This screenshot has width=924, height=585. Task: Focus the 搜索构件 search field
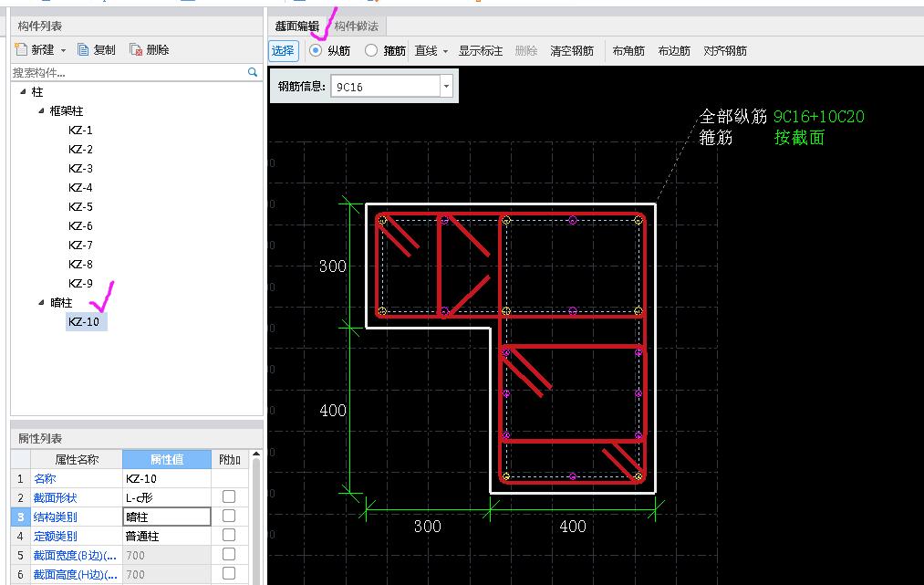[x=129, y=72]
